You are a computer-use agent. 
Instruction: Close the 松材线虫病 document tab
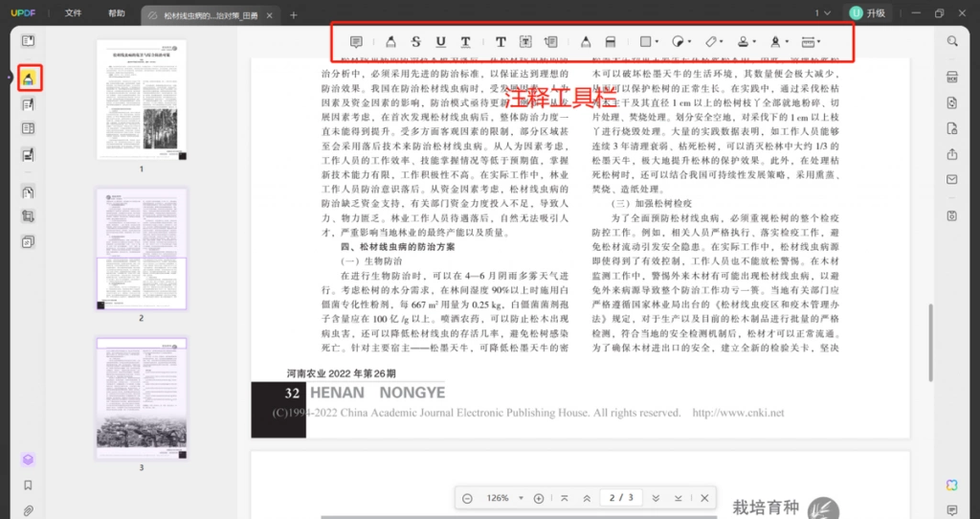[270, 15]
